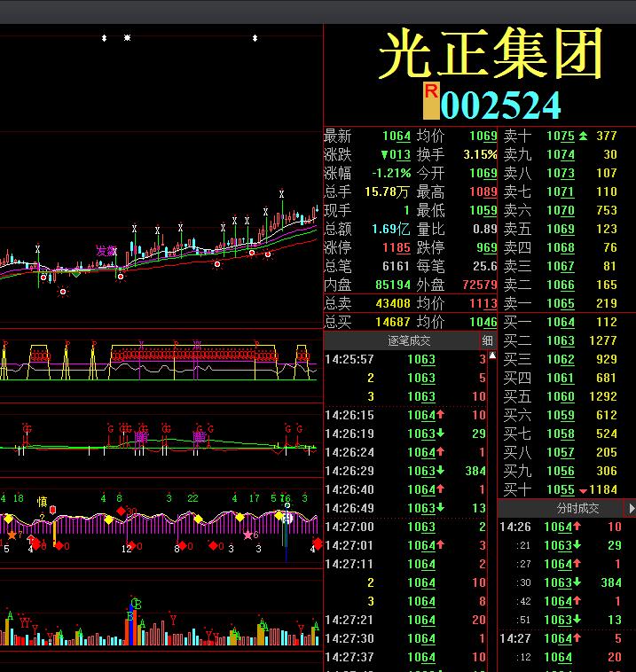The width and height of the screenshot is (636, 672).
Task: Open the 分时成交 panel header
Action: (x=561, y=509)
